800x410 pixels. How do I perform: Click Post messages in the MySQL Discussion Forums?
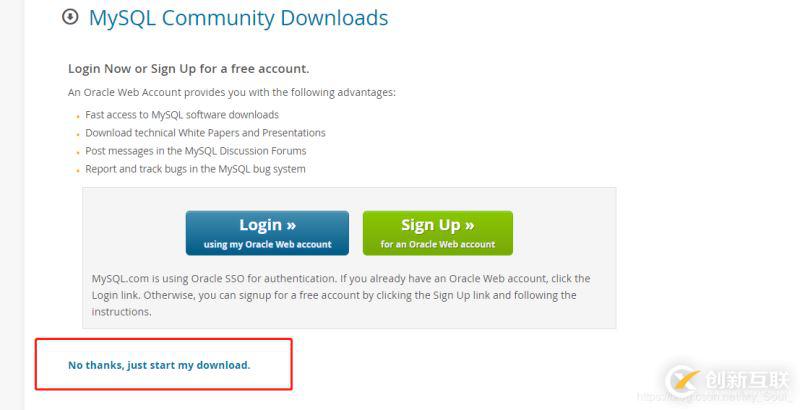pos(195,151)
